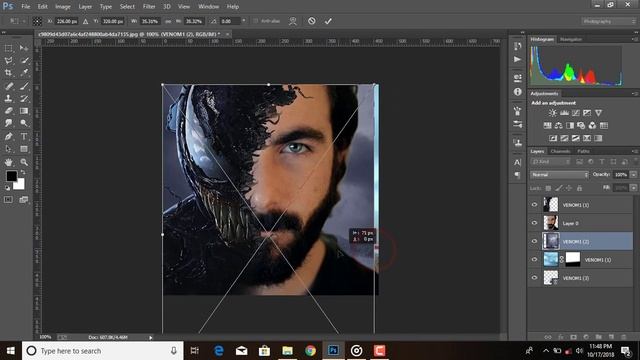Viewport: 640px width, 360px height.
Task: Toggle lock transparent pixels
Action: (548, 188)
